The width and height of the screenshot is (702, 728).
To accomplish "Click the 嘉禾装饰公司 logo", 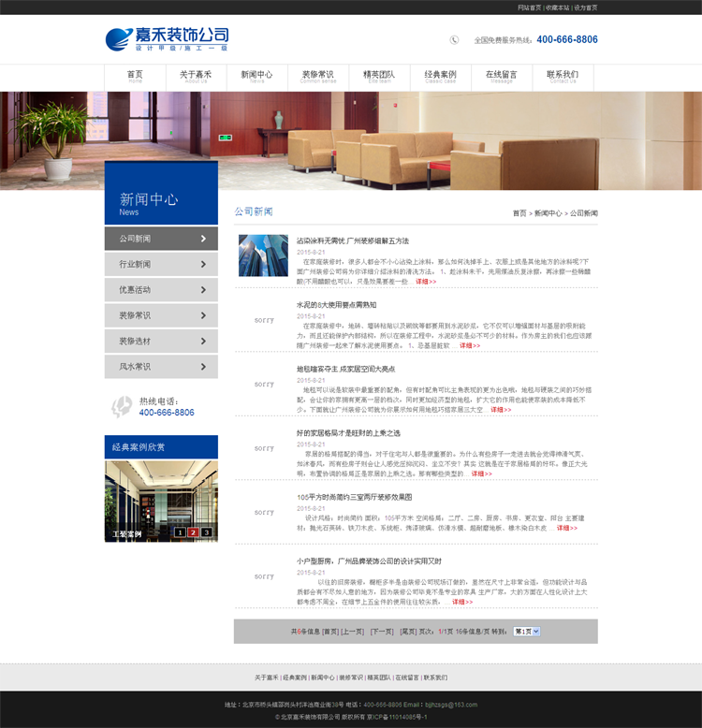I will tap(167, 38).
